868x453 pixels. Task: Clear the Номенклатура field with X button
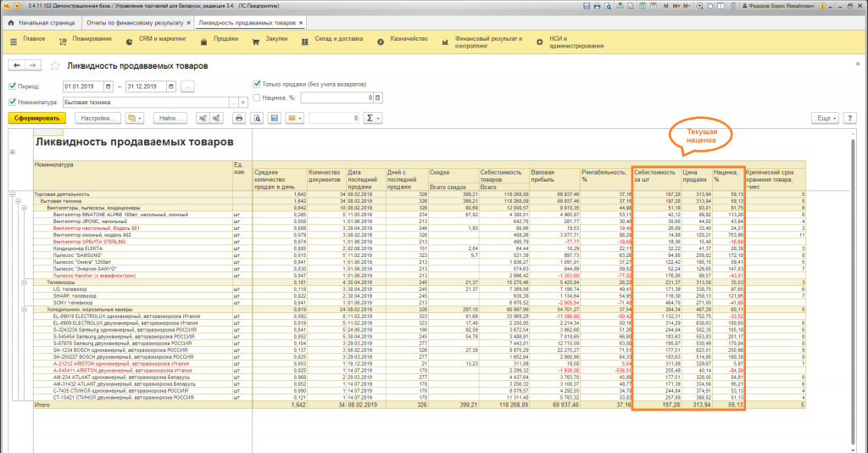point(243,103)
